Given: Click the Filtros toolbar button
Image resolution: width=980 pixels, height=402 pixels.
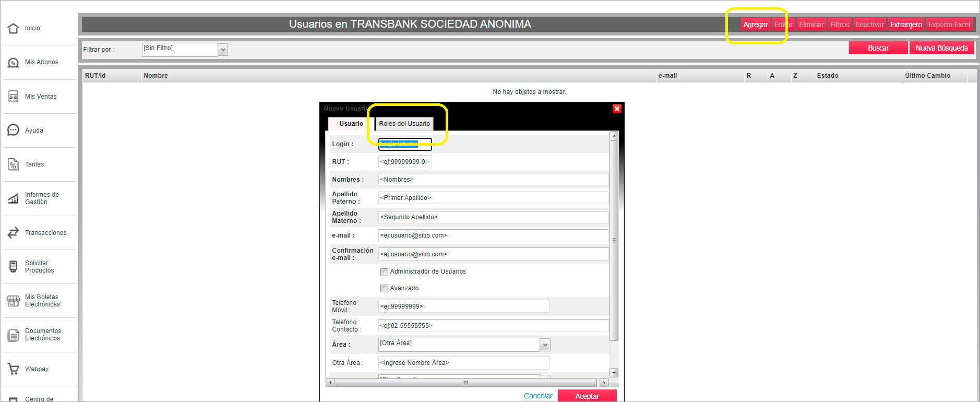Looking at the screenshot, I should coord(840,25).
